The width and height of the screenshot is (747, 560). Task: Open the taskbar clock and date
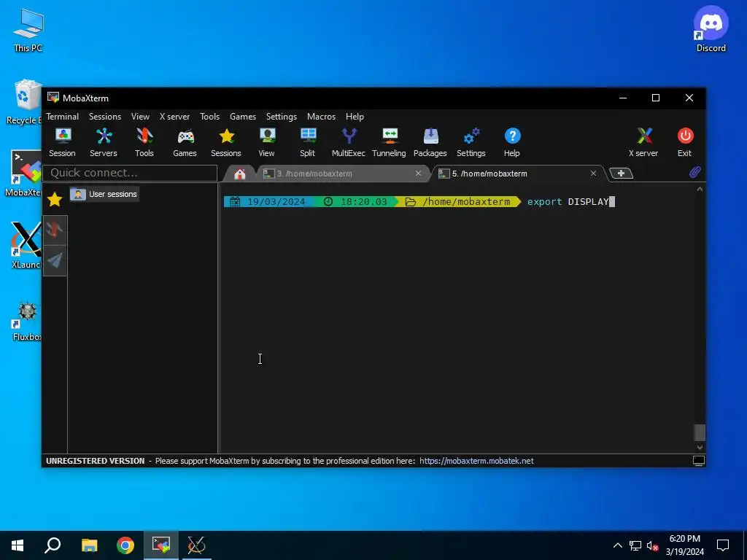coord(684,545)
